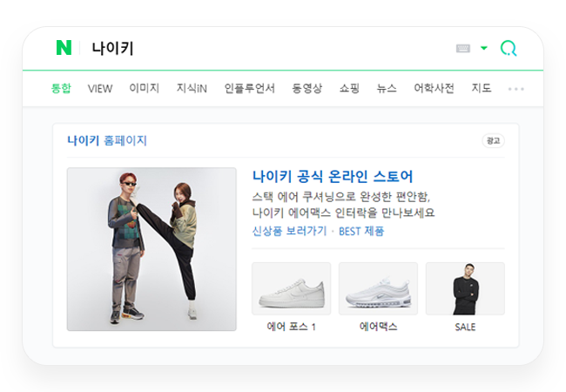Image resolution: width=566 pixels, height=392 pixels.
Task: Open the SALE model thumbnail
Action: tap(465, 288)
